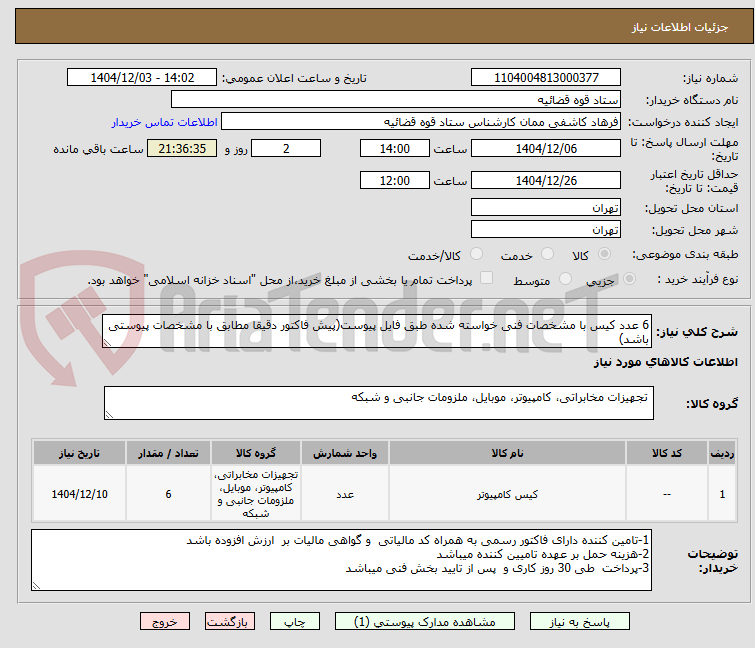Screen dimensions: 755x648
Task: Click the تعداد / مقدار column header
Action: [168, 453]
